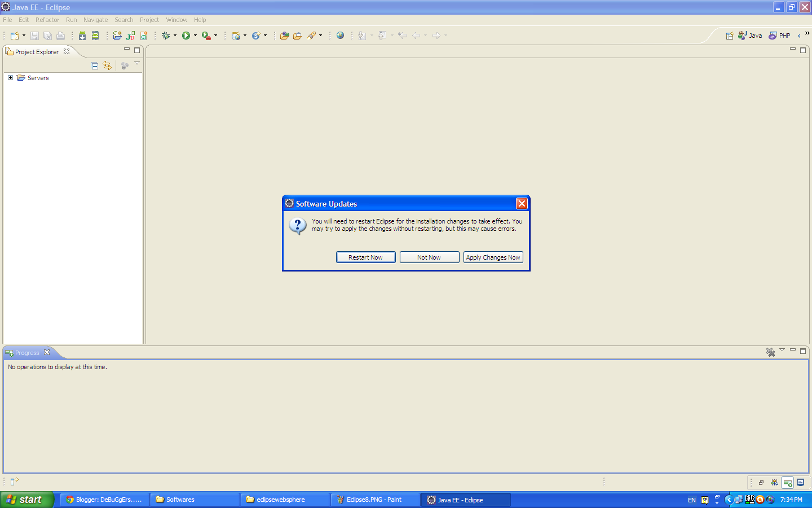This screenshot has width=812, height=508.
Task: Click the New Android Test Project icon
Action: 131,36
